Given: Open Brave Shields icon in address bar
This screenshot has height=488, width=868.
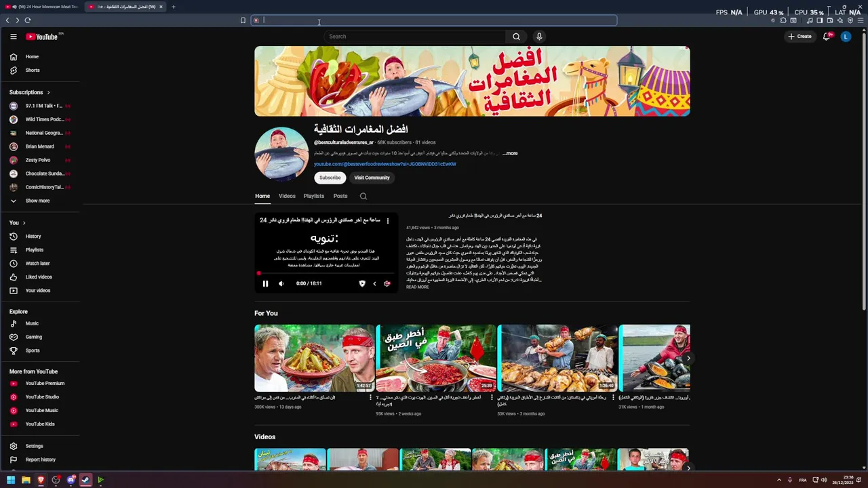Looking at the screenshot, I should (256, 20).
